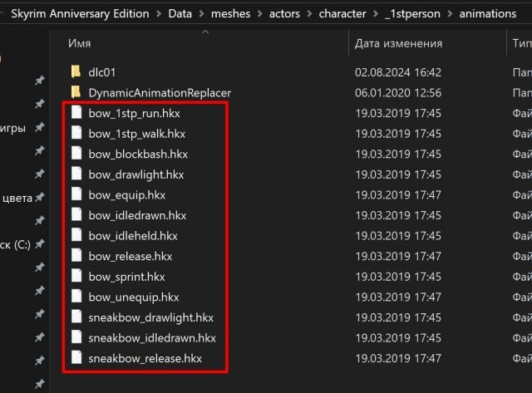Click date 06.01.2020 12:56 for DynamicAnimationReplacer
The image size is (532, 393).
coord(398,92)
